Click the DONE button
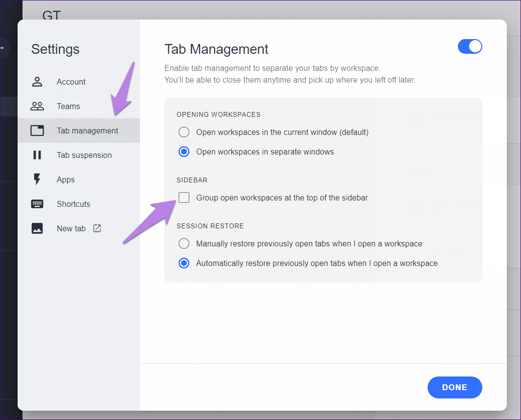Image resolution: width=521 pixels, height=420 pixels. click(454, 387)
